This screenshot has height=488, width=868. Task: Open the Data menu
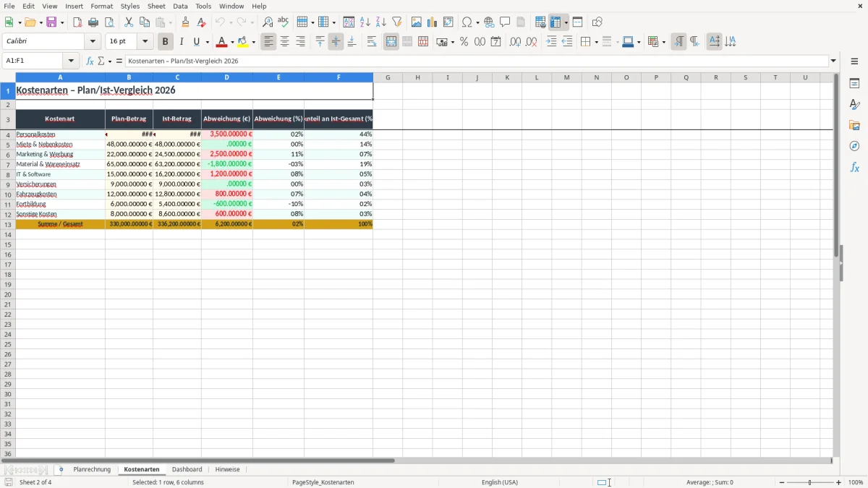pyautogui.click(x=180, y=6)
